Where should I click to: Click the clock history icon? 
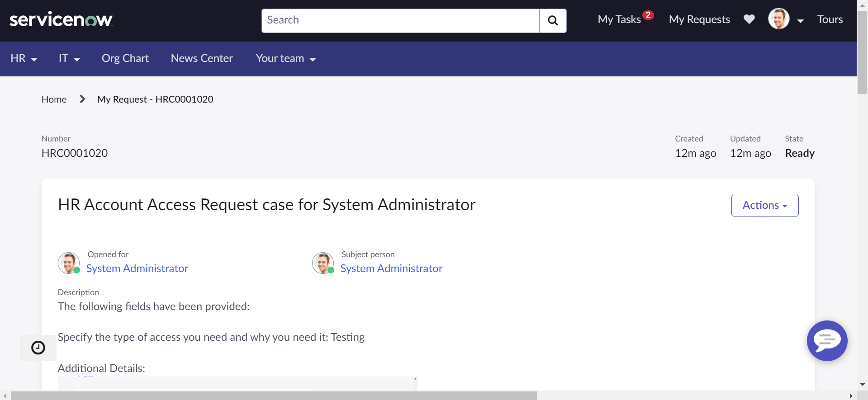click(x=38, y=348)
